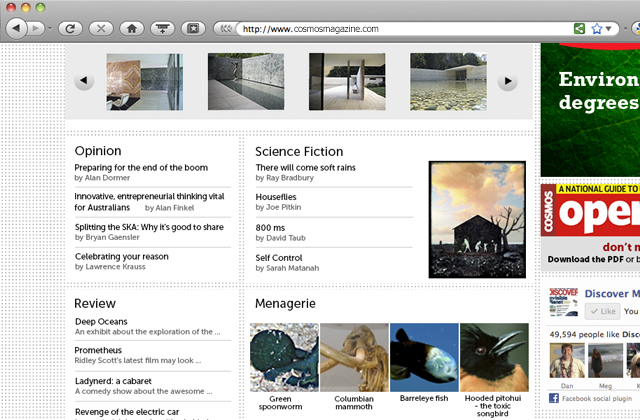The height and width of the screenshot is (420, 640).
Task: Click author name 'by Alan Finkel'
Action: pos(169,208)
